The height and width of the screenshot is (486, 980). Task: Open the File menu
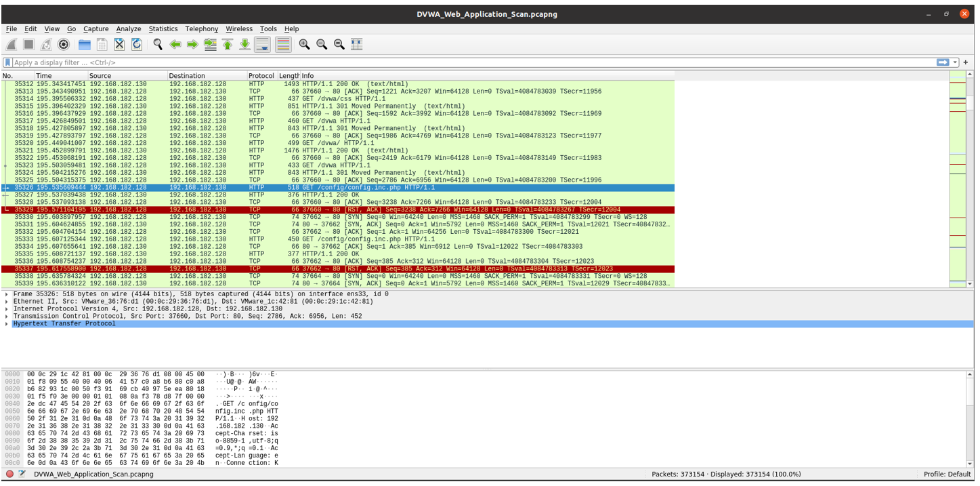click(x=12, y=29)
